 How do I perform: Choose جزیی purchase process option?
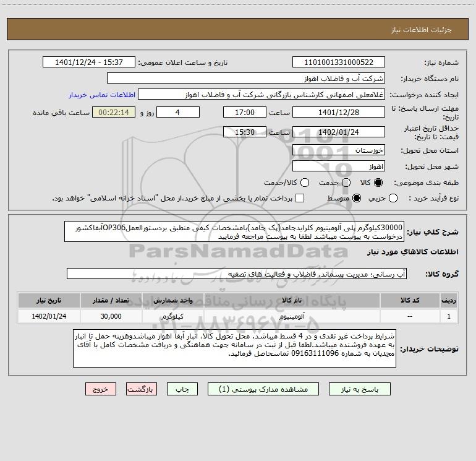(393, 198)
